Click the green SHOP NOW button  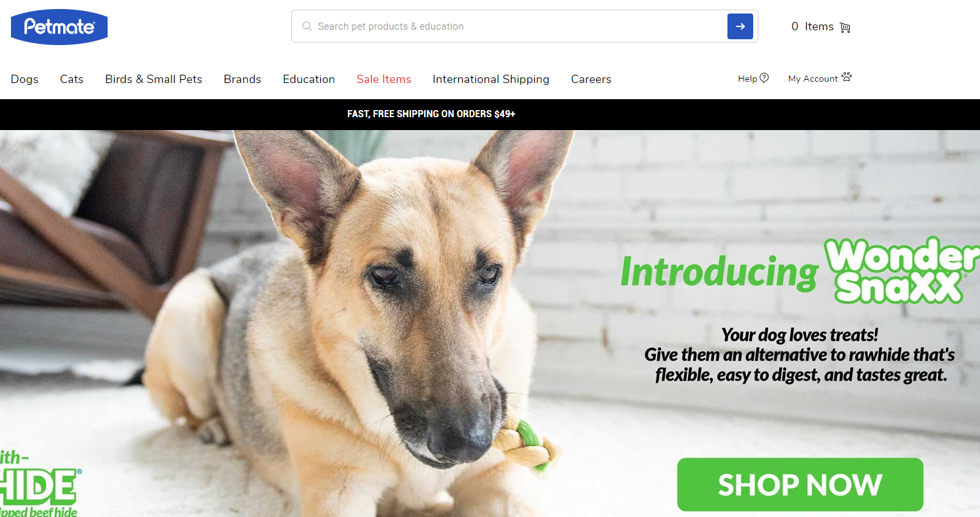coord(800,484)
